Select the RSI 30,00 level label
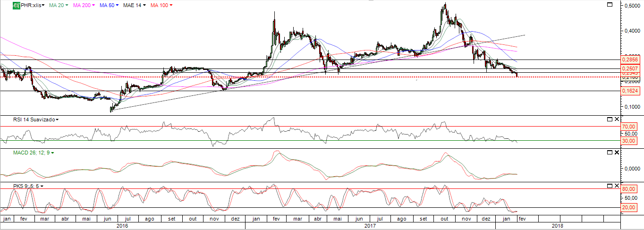This screenshot has height=230, width=644. click(x=628, y=141)
